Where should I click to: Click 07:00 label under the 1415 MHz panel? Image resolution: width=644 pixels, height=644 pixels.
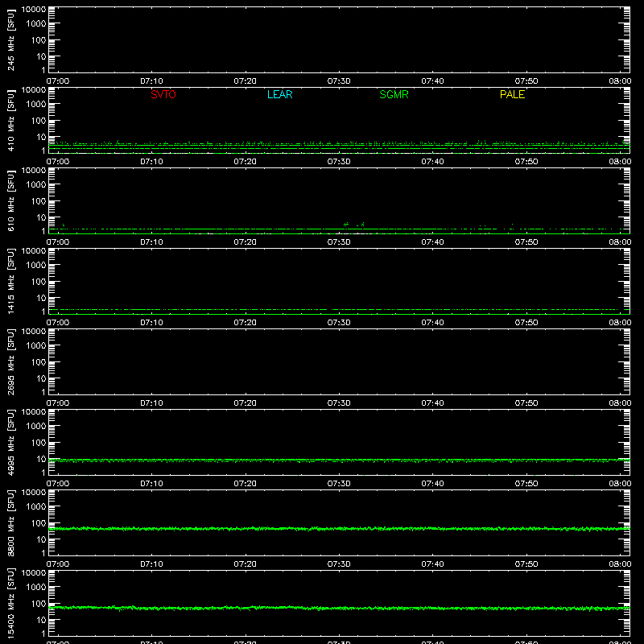58,323
